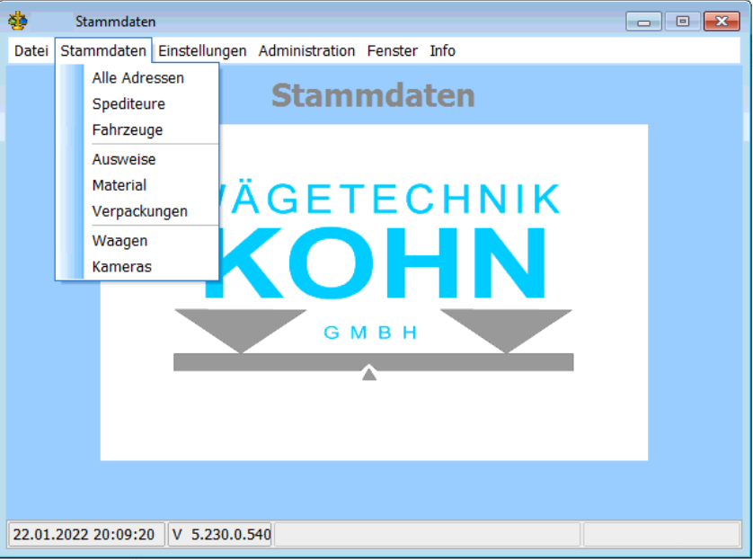
Task: Open the Material master data entry
Action: (x=137, y=185)
